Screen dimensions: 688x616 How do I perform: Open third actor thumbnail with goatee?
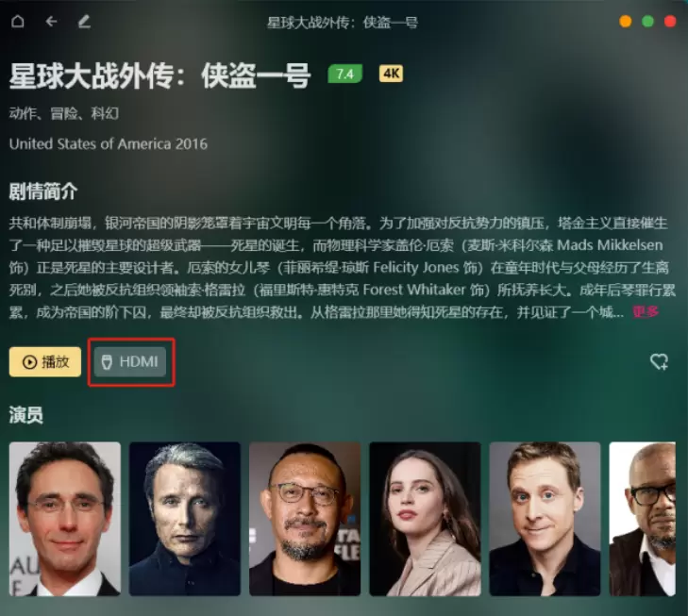click(x=305, y=519)
